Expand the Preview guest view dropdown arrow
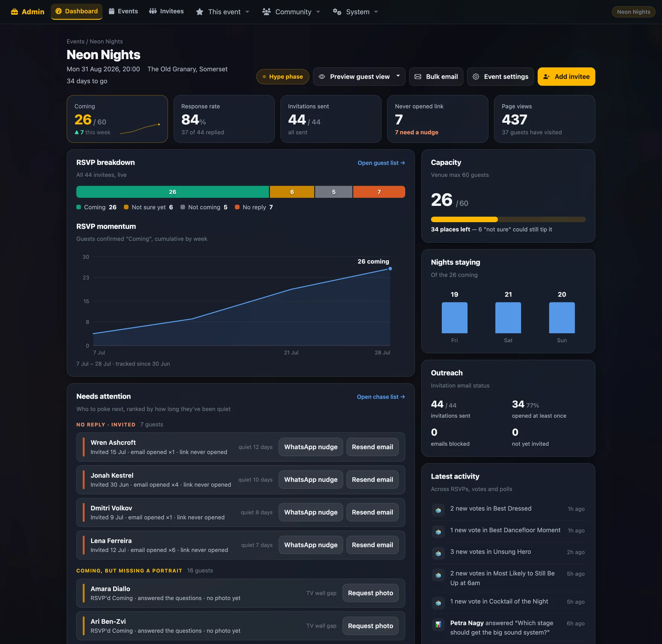662x644 pixels. pos(398,76)
